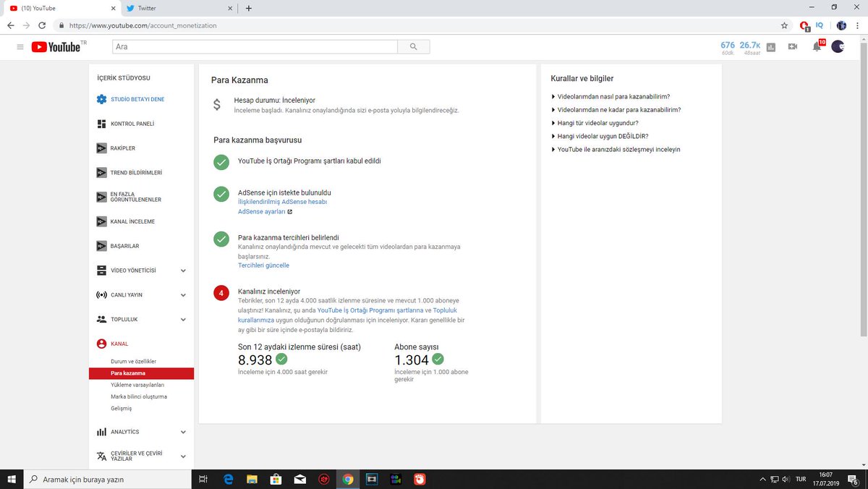The height and width of the screenshot is (489, 868).
Task: Click STUDIO BETA'YI DENE link
Action: point(137,99)
